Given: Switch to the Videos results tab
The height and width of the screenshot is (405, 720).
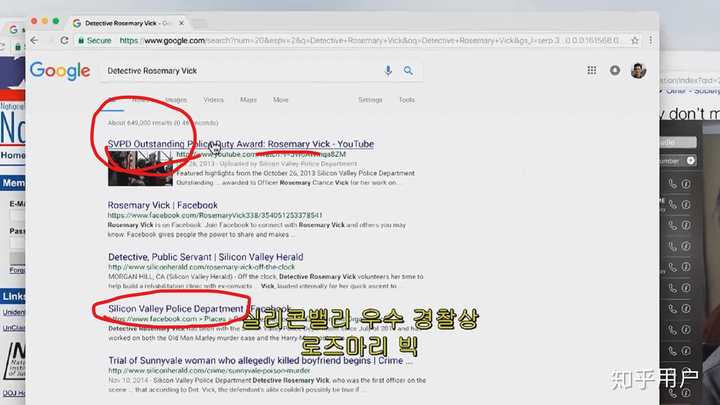Looking at the screenshot, I should pos(214,100).
